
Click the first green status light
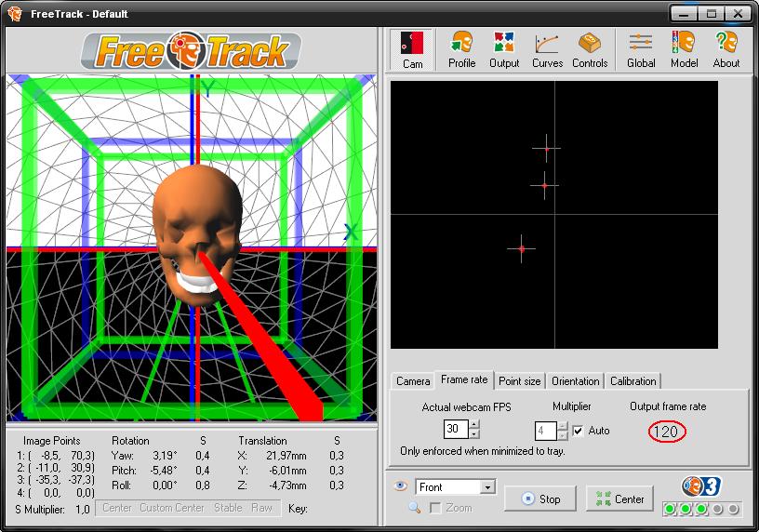tap(670, 509)
